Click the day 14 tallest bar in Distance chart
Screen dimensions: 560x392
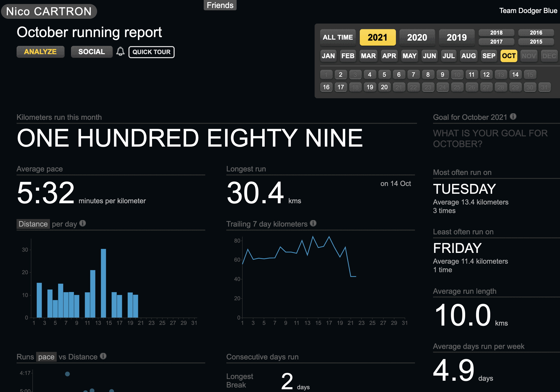pos(103,283)
